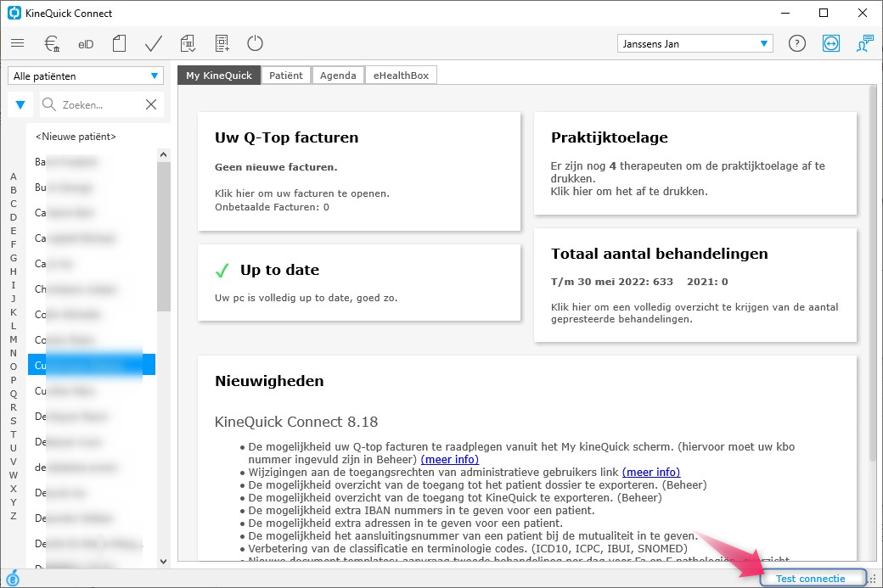The width and height of the screenshot is (883, 588).
Task: Click the blank document toolbar icon
Action: [x=120, y=43]
